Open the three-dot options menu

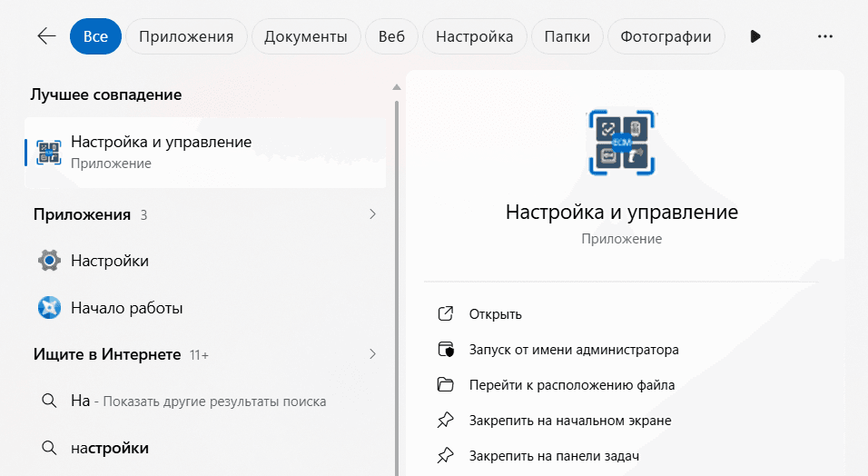pyautogui.click(x=824, y=36)
